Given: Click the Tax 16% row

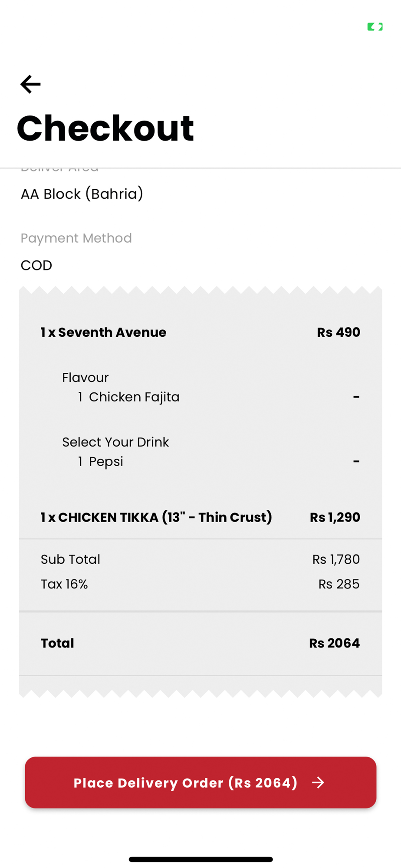Looking at the screenshot, I should click(x=200, y=584).
